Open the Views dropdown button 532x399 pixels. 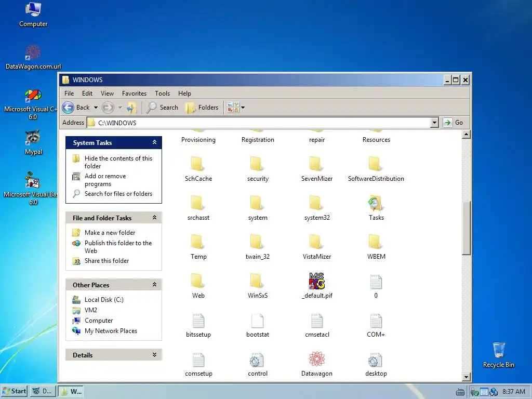pyautogui.click(x=236, y=108)
